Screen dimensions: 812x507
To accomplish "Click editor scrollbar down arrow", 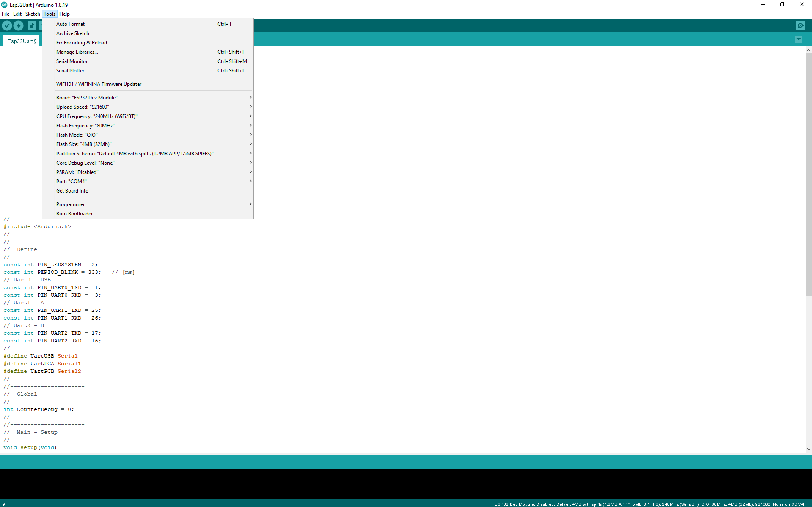I will coord(809,449).
